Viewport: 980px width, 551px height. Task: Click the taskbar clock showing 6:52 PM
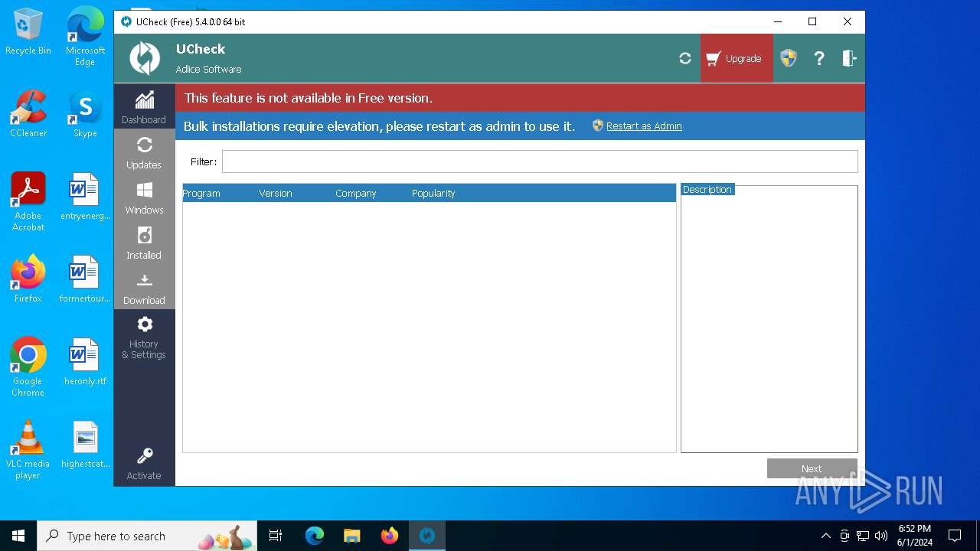(x=915, y=536)
